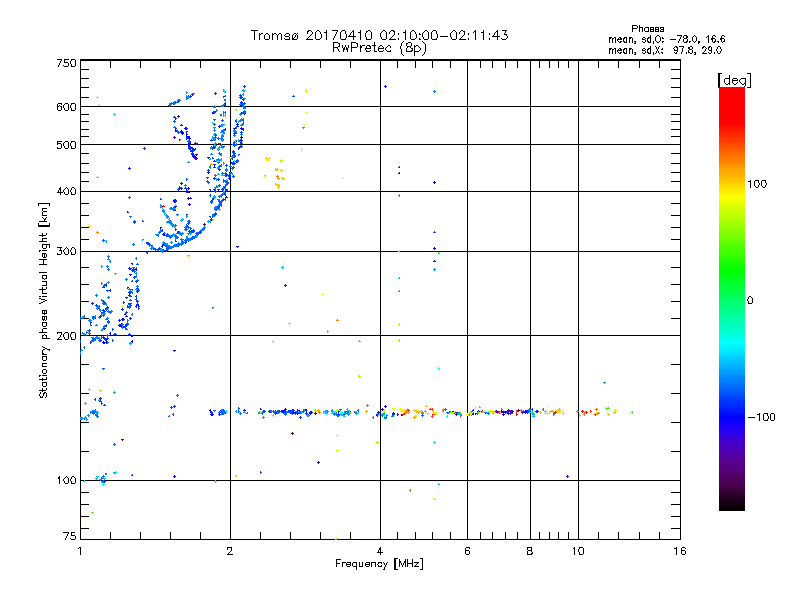Click the y-axis tick label '300'
The width and height of the screenshot is (800, 600).
(x=66, y=251)
